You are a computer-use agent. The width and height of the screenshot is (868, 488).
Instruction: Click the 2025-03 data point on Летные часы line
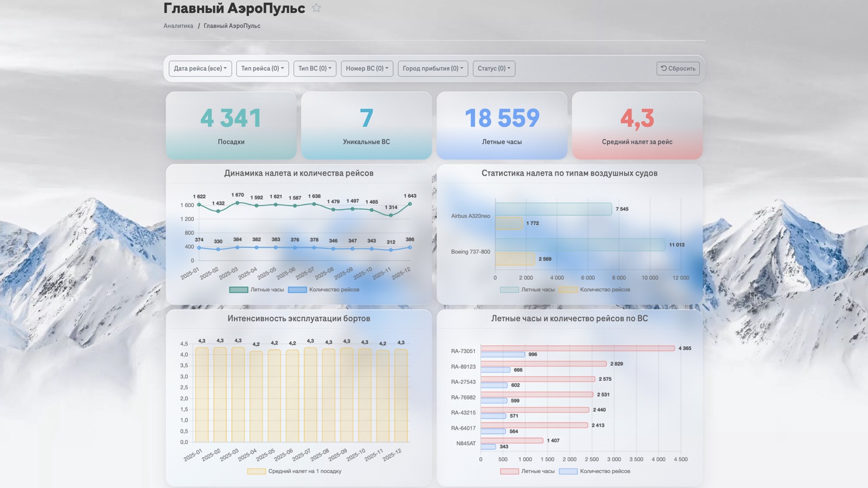[x=237, y=203]
